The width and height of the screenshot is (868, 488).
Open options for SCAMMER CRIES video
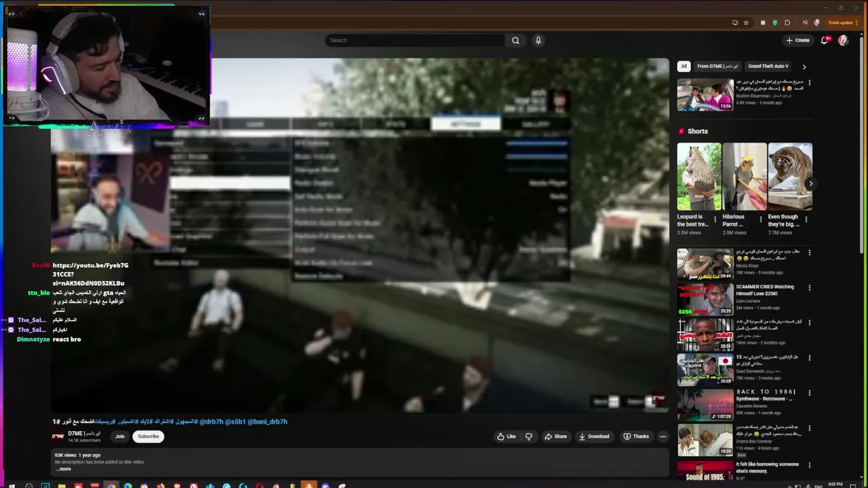(x=809, y=287)
